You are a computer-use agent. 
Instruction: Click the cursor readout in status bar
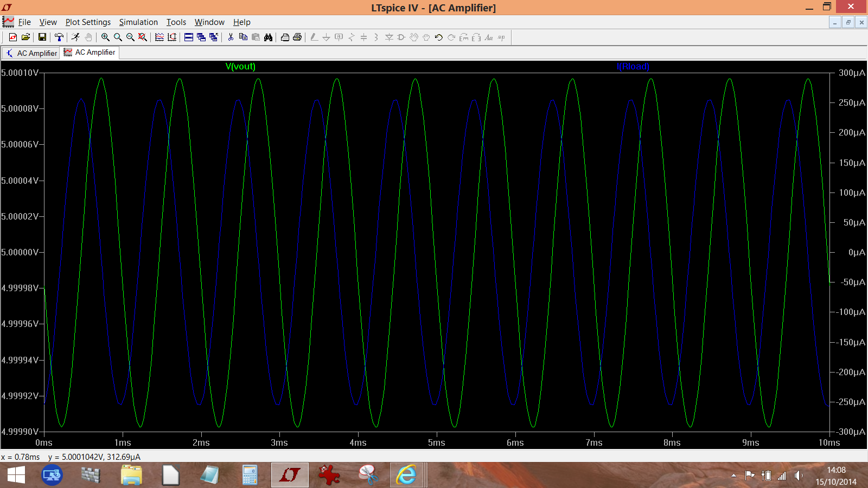tap(71, 457)
